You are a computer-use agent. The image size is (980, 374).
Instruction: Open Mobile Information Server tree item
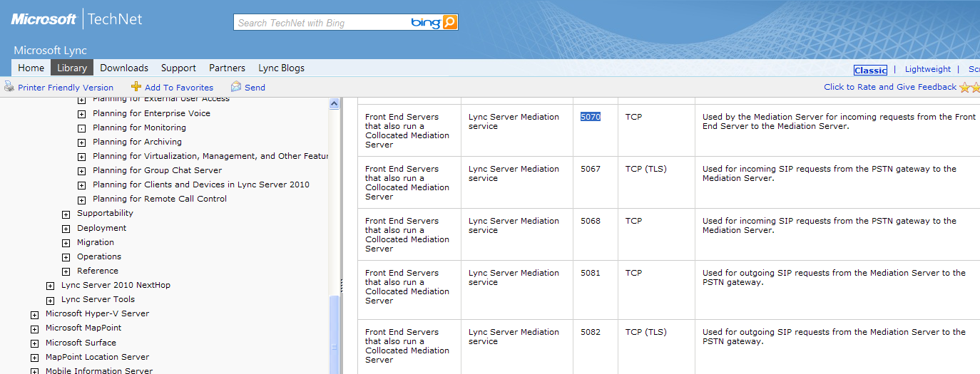(99, 370)
